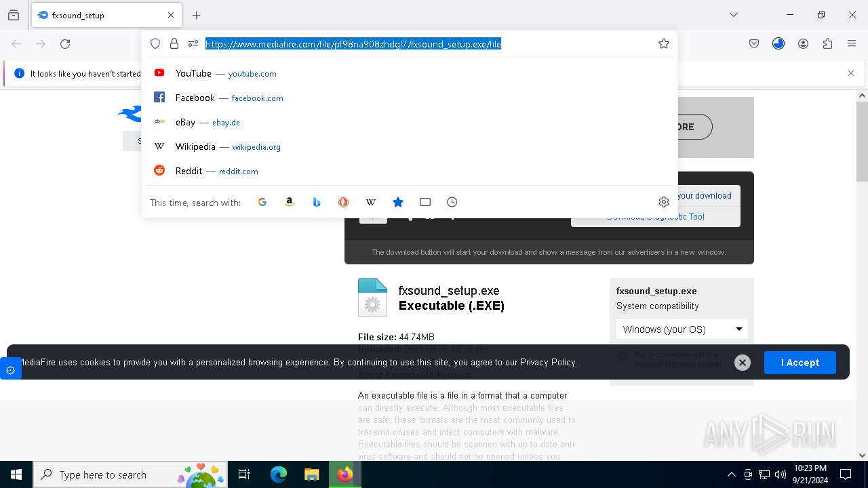Open File Explorer from taskbar

(311, 474)
